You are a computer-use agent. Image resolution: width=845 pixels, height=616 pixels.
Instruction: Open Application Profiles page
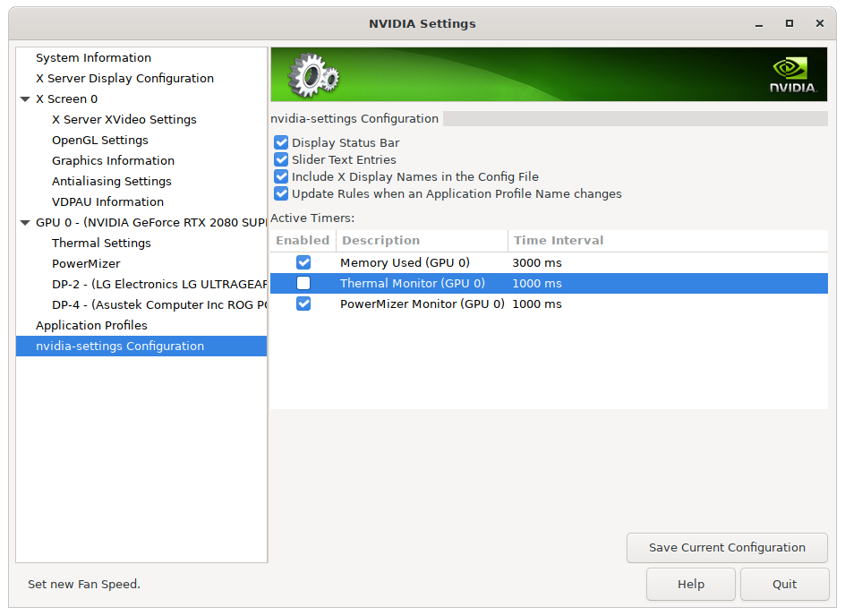point(91,326)
